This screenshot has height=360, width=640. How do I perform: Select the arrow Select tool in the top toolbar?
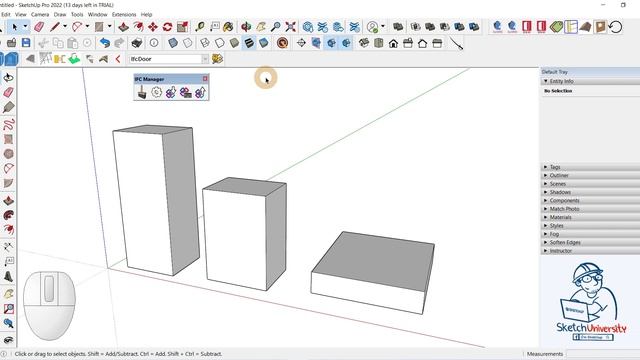[x=15, y=27]
